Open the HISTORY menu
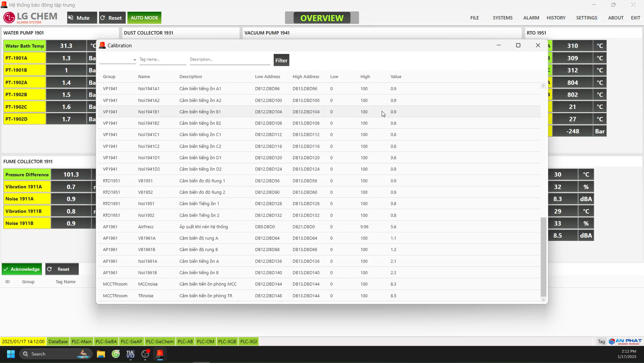Image resolution: width=644 pixels, height=363 pixels. pos(556,18)
